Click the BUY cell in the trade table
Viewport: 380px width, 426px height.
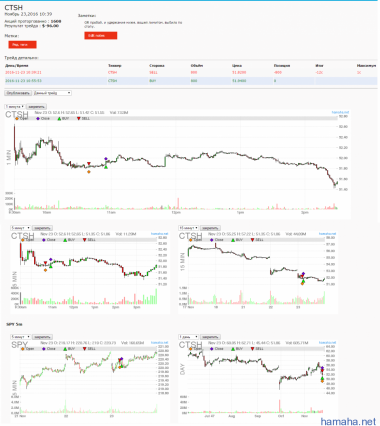(153, 81)
